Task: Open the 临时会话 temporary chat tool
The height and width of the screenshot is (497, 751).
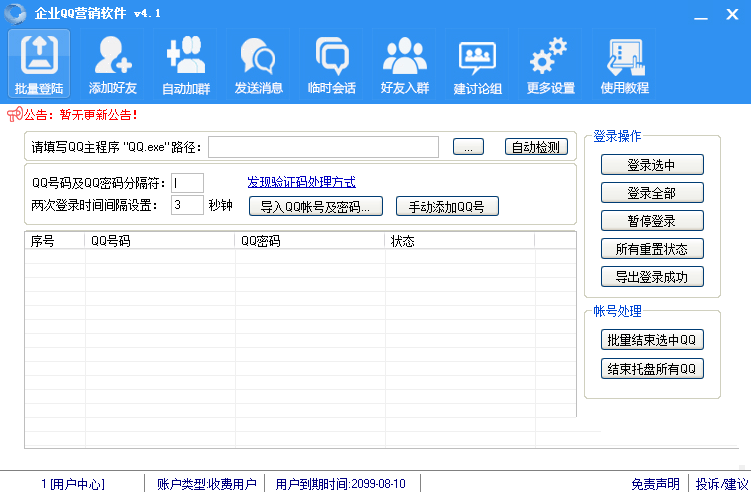Action: (331, 64)
